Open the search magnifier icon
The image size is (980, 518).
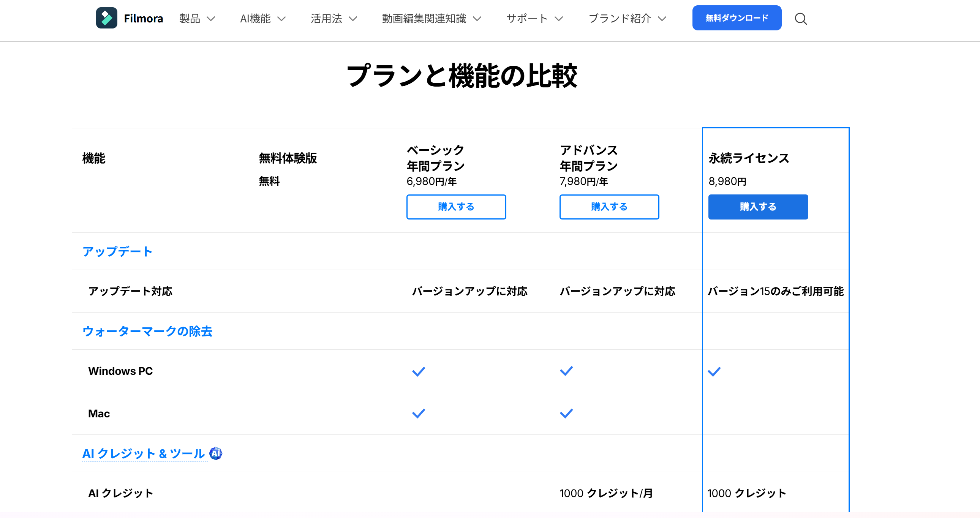[x=801, y=19]
